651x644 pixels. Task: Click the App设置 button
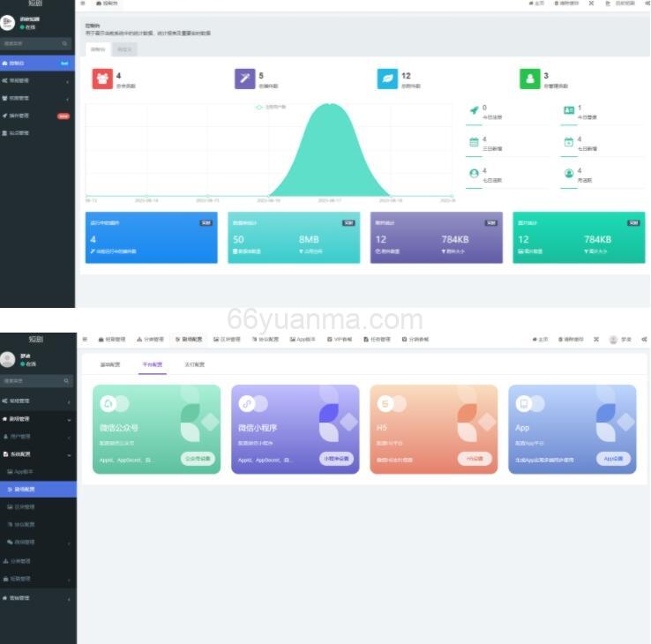pos(613,459)
